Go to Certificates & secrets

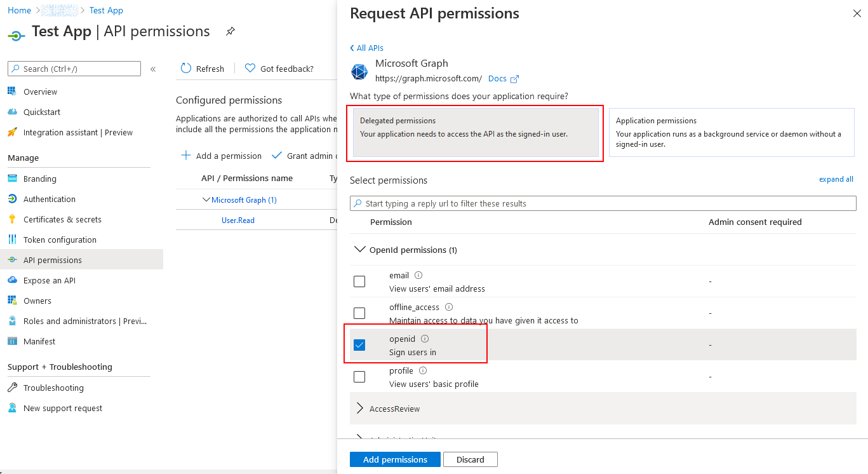click(62, 219)
